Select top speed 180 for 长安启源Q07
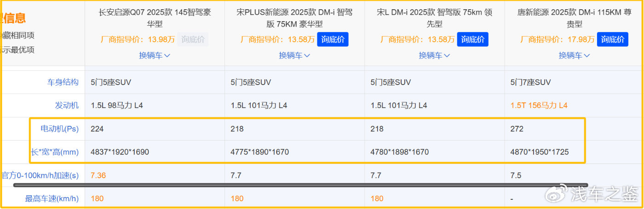Viewport: 644px width, 209px height. pyautogui.click(x=97, y=199)
